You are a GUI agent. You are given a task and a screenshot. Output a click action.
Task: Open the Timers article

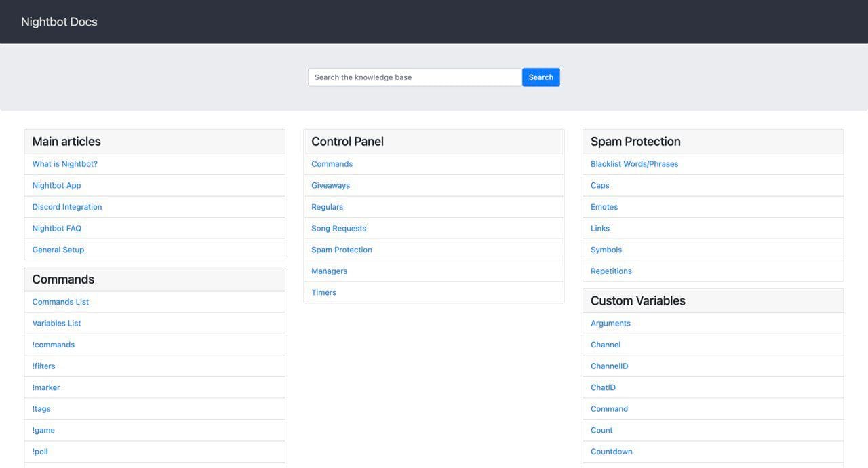(323, 293)
